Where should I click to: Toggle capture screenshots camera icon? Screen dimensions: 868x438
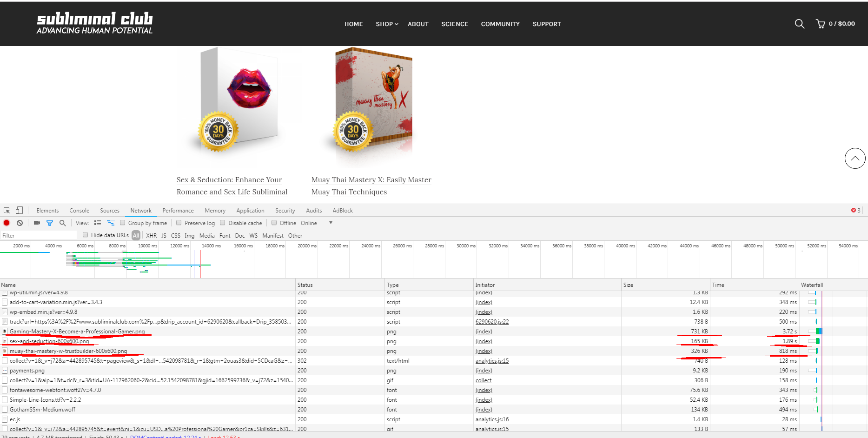(37, 223)
